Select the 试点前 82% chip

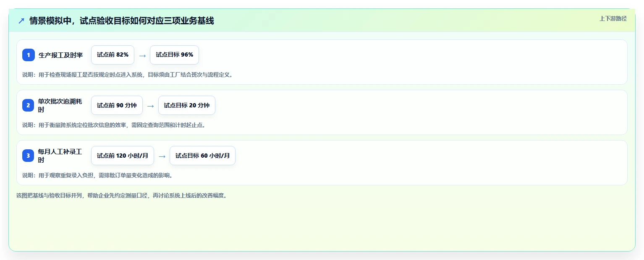pyautogui.click(x=113, y=55)
